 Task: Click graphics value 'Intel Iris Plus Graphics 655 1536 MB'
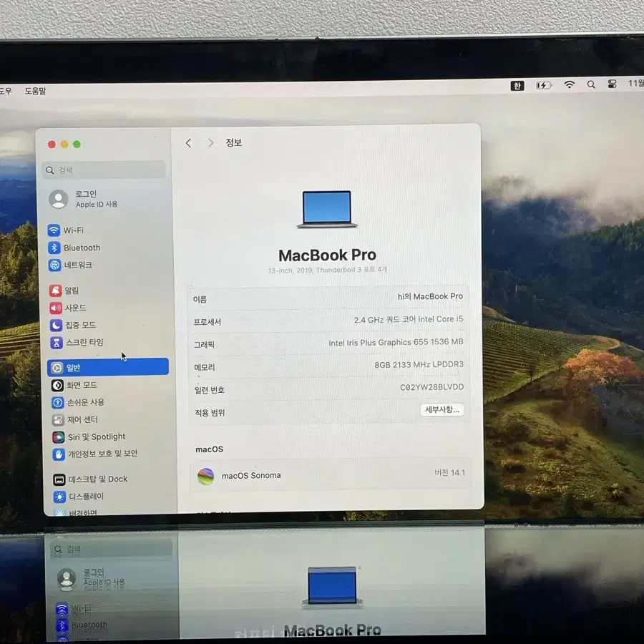396,342
